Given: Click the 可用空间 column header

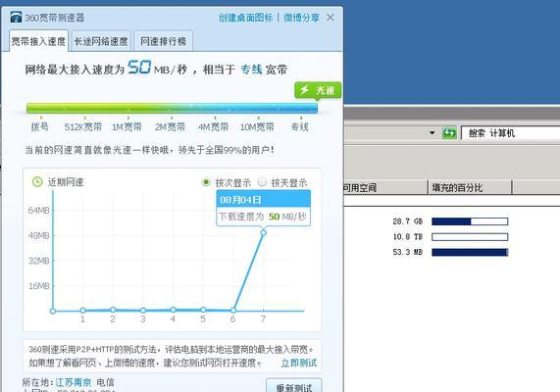Looking at the screenshot, I should 385,187.
